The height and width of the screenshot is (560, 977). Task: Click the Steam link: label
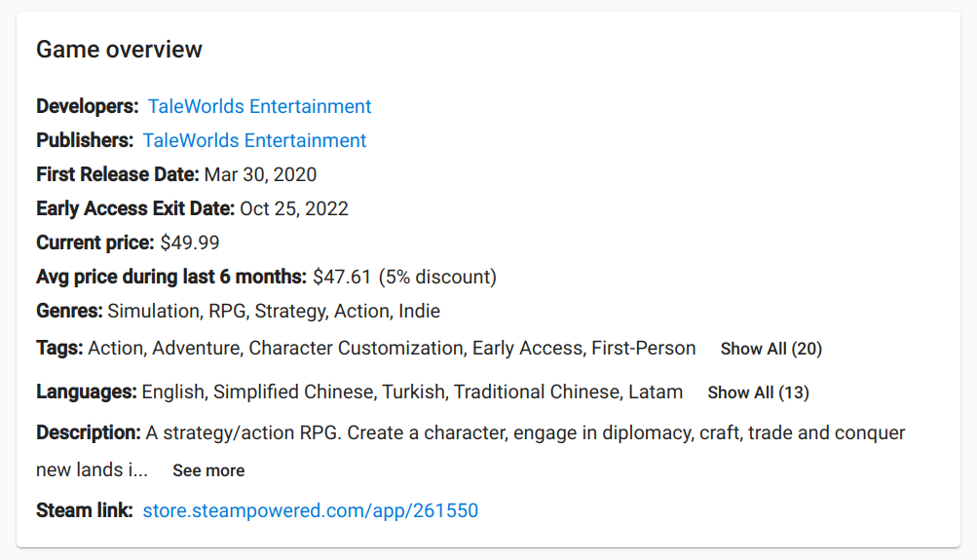pos(84,510)
